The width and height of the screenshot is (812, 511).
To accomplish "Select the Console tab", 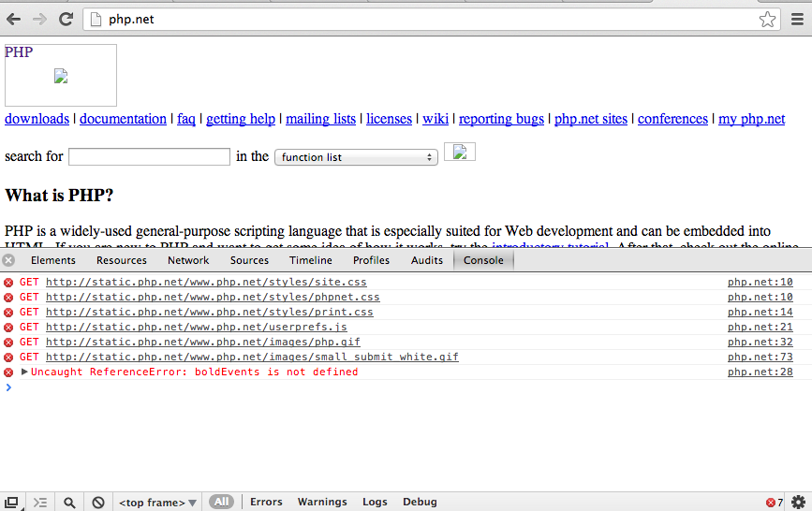I will pyautogui.click(x=483, y=260).
